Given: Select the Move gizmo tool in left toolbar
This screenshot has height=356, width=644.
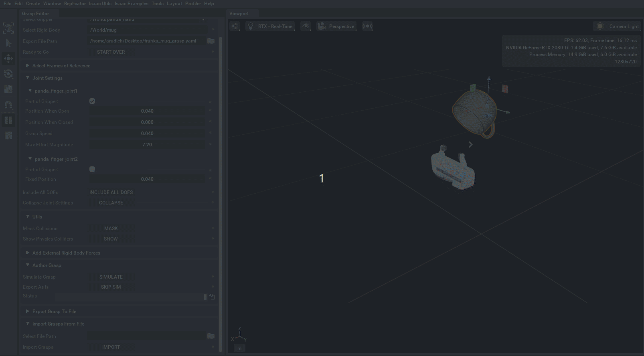Looking at the screenshot, I should (8, 59).
